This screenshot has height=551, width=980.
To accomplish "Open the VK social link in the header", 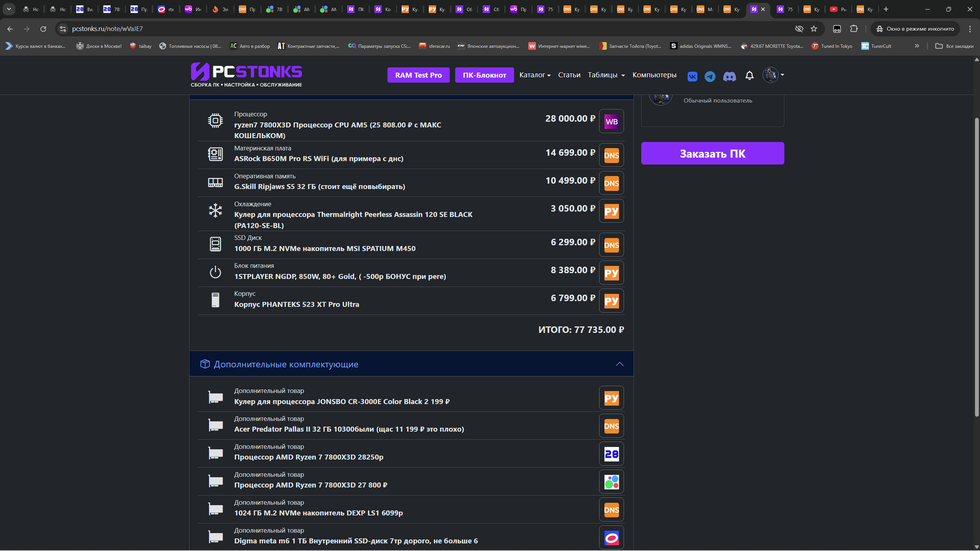I will [692, 76].
